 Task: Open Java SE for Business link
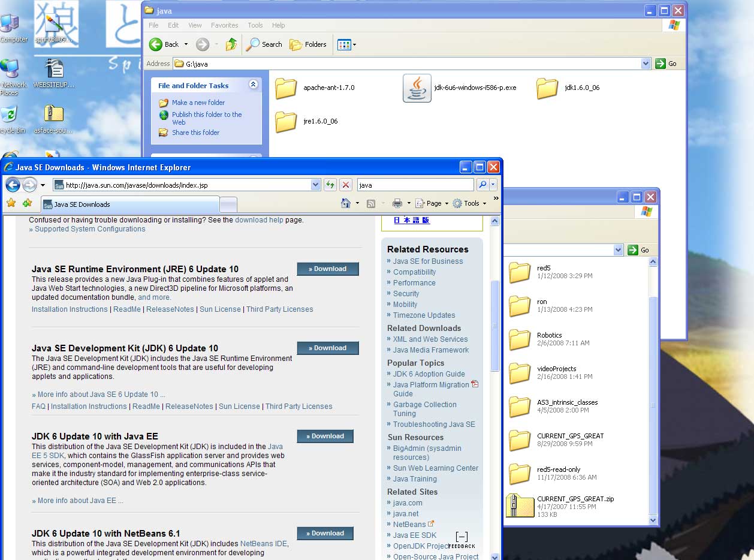tap(428, 261)
